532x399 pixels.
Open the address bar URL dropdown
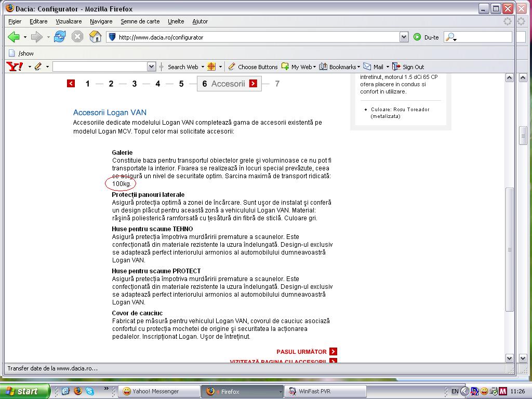click(404, 37)
